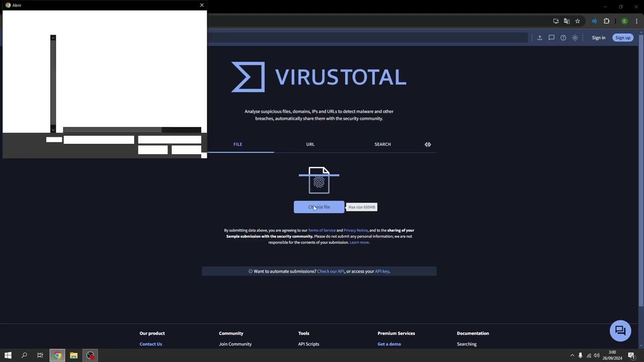
Task: Open the Chrome three-dot menu
Action: click(x=636, y=21)
